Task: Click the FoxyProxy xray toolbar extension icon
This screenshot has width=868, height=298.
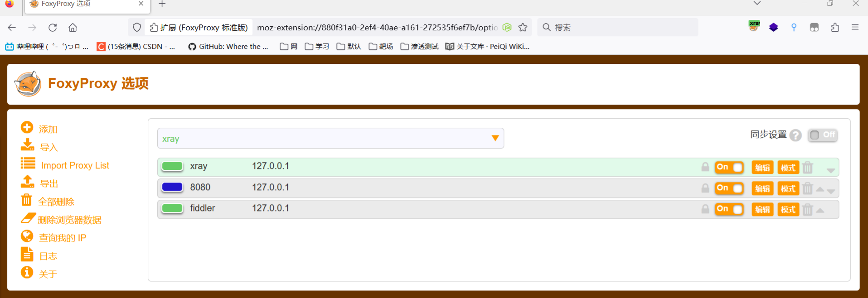Action: click(754, 27)
